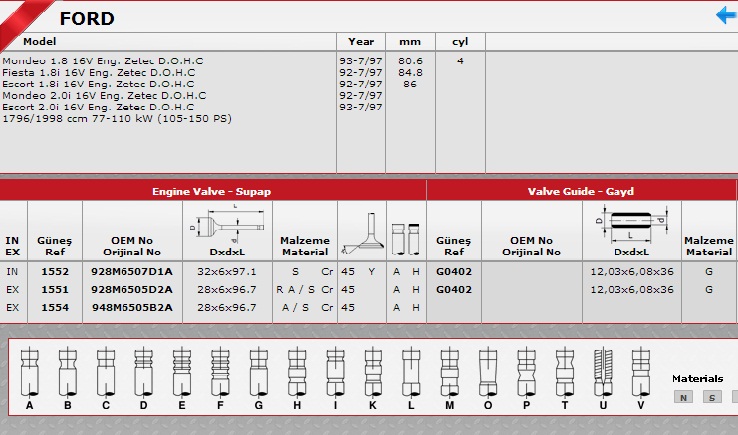Select valve stem tip type H icon
This screenshot has width=738, height=435.
tap(297, 373)
